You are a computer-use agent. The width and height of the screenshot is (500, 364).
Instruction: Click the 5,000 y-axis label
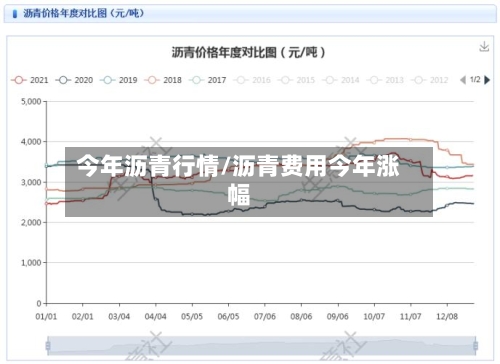[x=31, y=101]
